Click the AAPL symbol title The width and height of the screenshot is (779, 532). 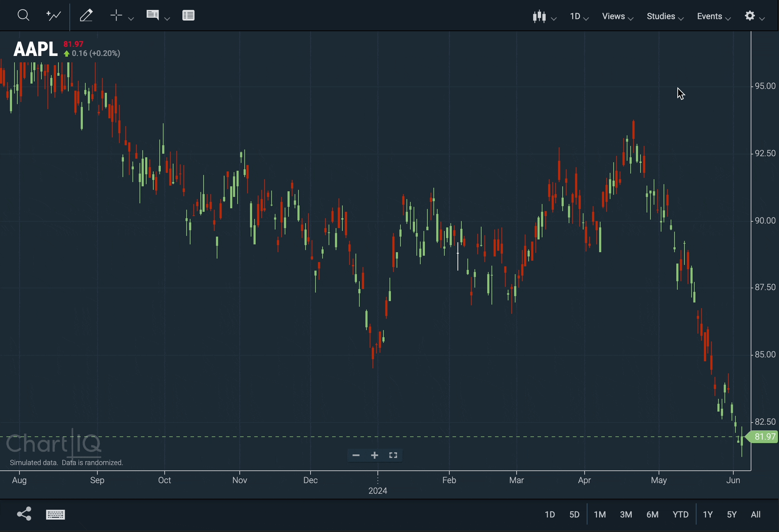[35, 49]
